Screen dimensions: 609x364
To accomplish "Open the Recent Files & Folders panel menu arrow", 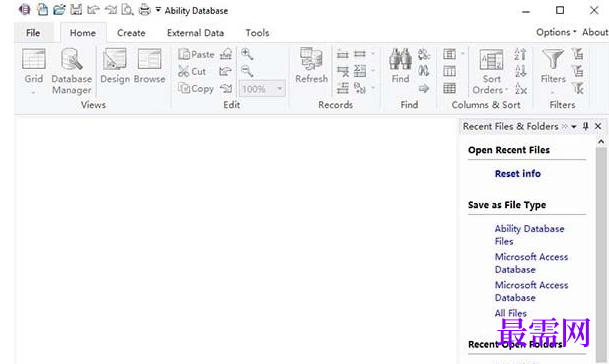I will pos(574,127).
